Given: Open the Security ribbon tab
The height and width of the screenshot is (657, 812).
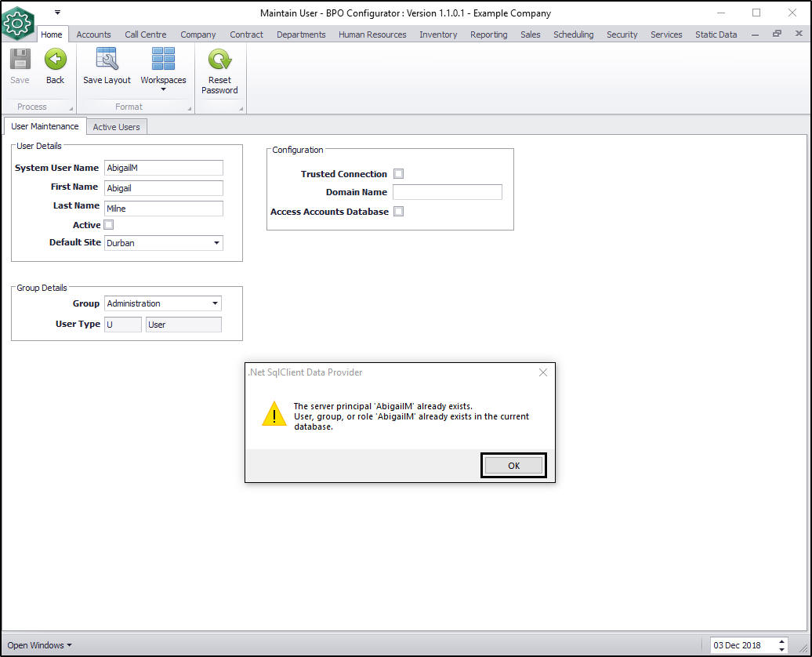Looking at the screenshot, I should 622,34.
